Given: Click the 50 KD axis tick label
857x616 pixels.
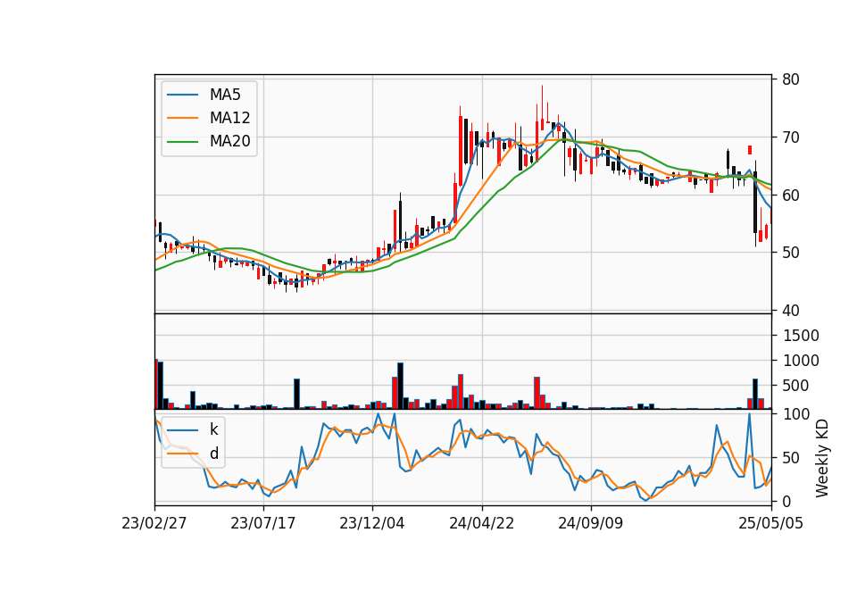Looking at the screenshot, I should tap(790, 458).
